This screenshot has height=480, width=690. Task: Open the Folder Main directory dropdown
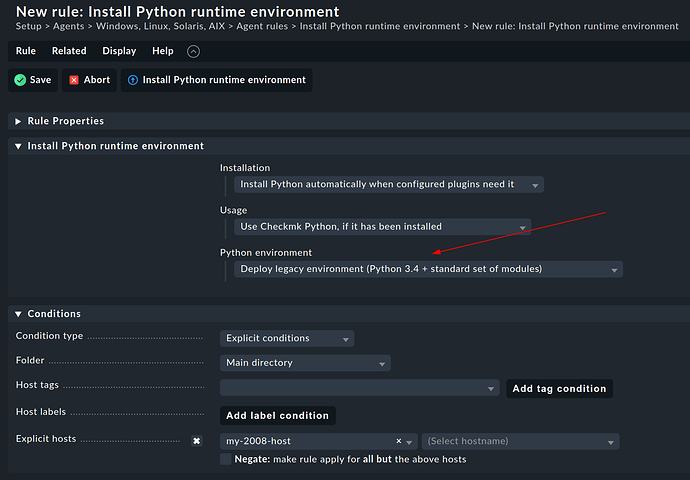click(x=305, y=363)
